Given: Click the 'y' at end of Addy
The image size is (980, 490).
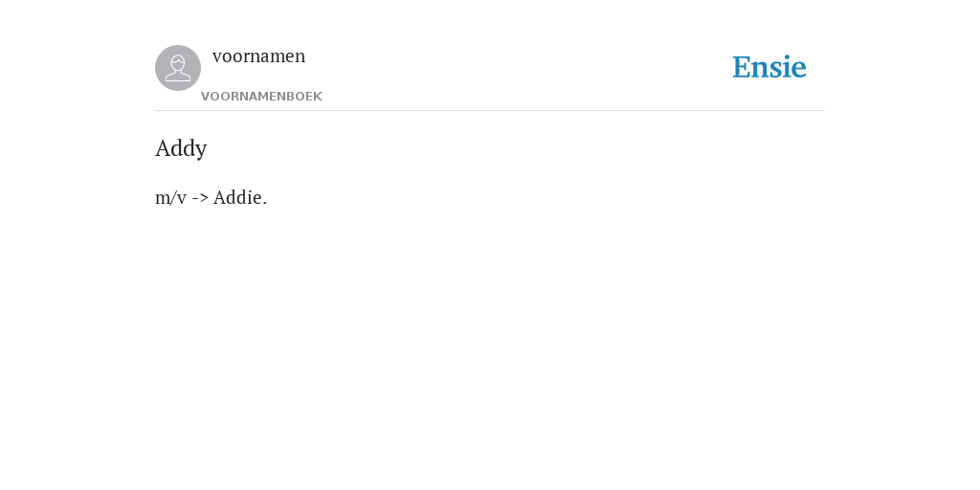Looking at the screenshot, I should pyautogui.click(x=202, y=151).
